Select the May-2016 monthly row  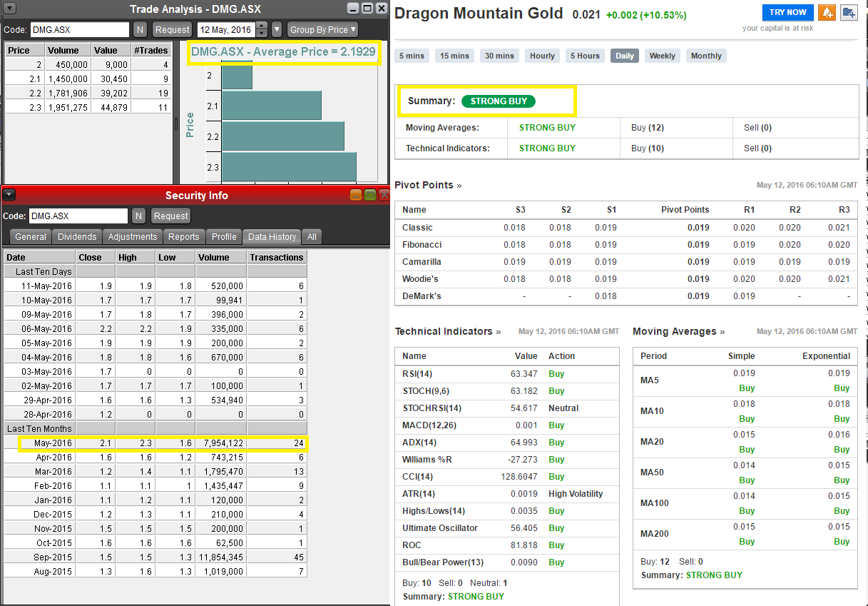coord(155,443)
